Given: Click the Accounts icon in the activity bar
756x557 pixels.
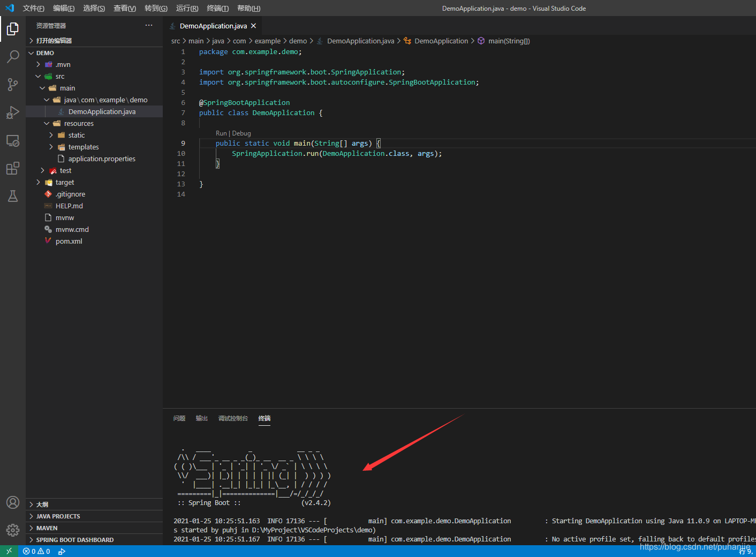Looking at the screenshot, I should tap(12, 502).
